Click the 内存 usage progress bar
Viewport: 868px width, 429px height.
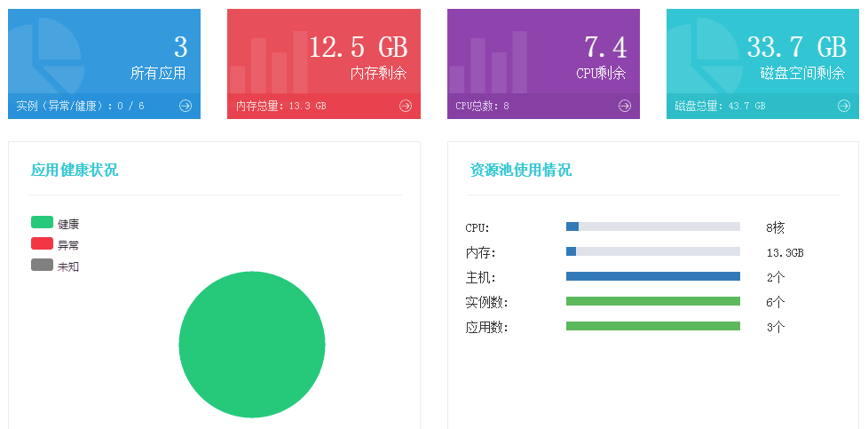click(x=652, y=251)
